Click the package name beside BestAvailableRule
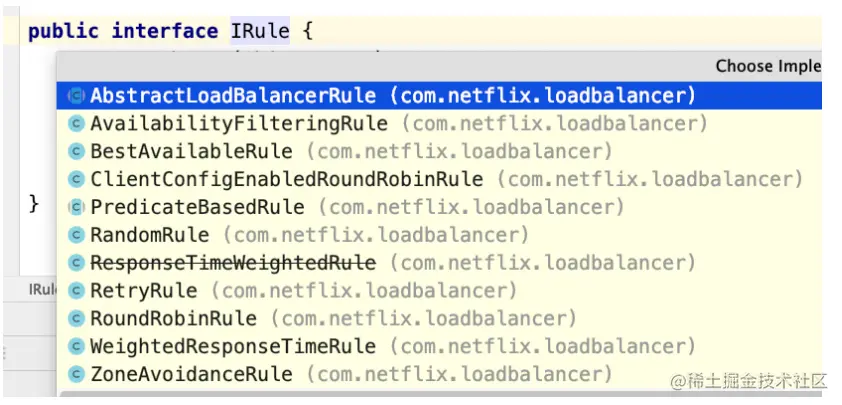This screenshot has height=405, width=842. (459, 151)
